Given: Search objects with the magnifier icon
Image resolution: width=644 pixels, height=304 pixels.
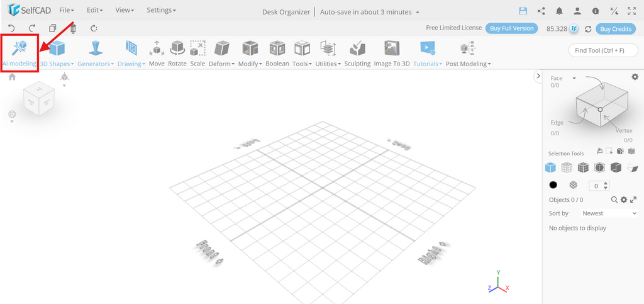Looking at the screenshot, I should coord(614,200).
